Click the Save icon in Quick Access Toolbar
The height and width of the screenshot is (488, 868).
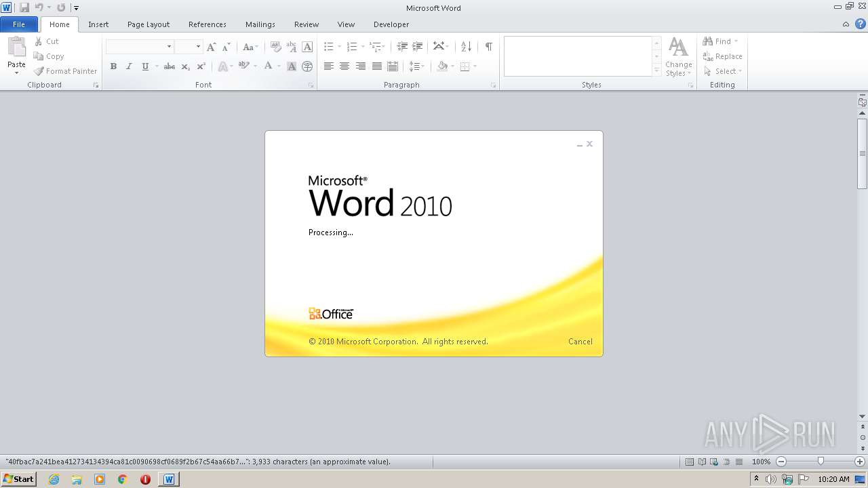(24, 7)
